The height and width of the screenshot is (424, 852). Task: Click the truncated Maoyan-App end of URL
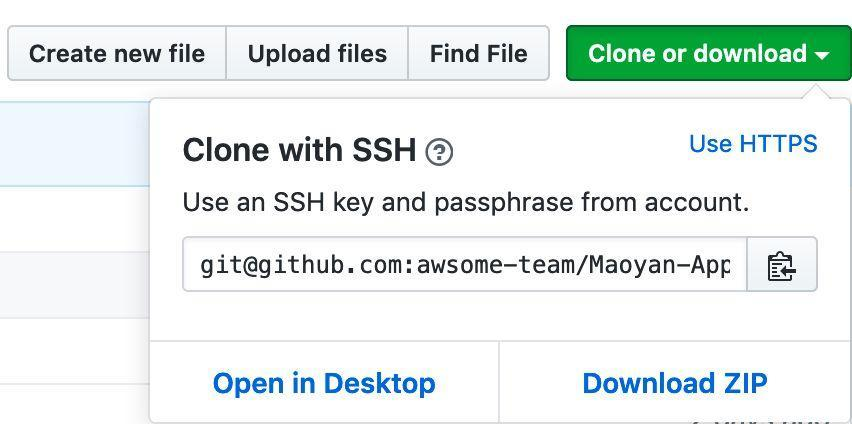660,266
